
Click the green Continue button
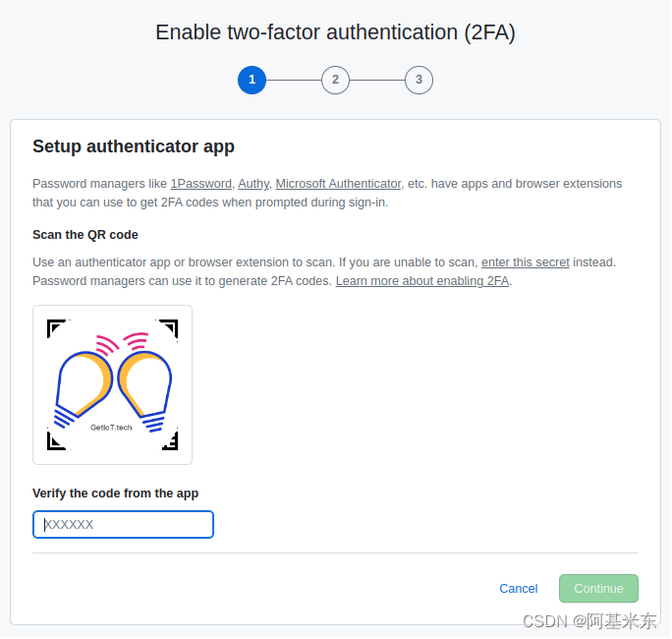pyautogui.click(x=599, y=590)
